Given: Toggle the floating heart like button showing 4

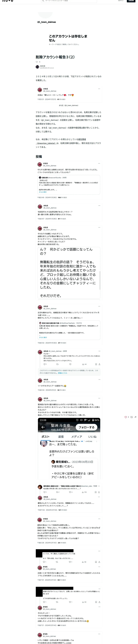Looking at the screenshot, I should point(126,417).
